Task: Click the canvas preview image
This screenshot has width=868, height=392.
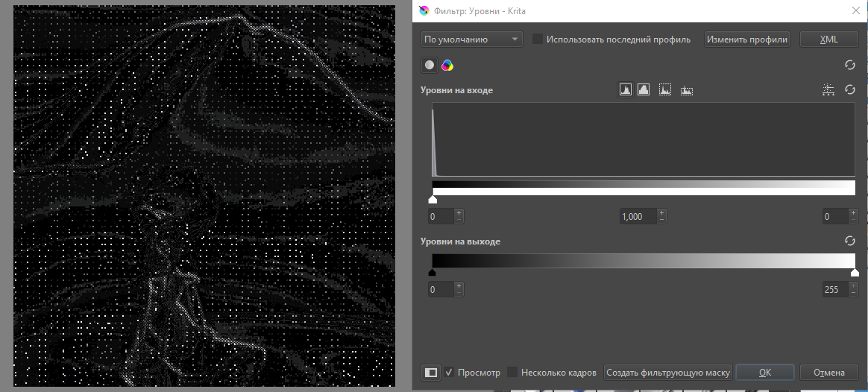Action: [204, 196]
